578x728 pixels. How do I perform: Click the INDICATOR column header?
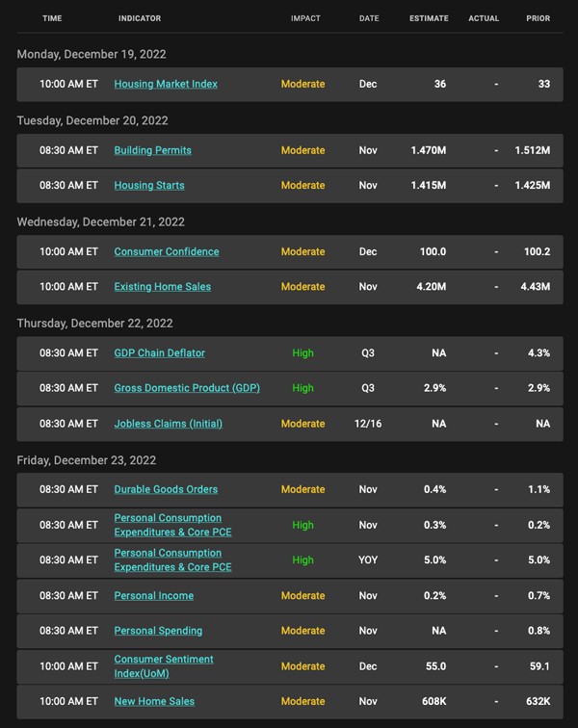pos(140,18)
